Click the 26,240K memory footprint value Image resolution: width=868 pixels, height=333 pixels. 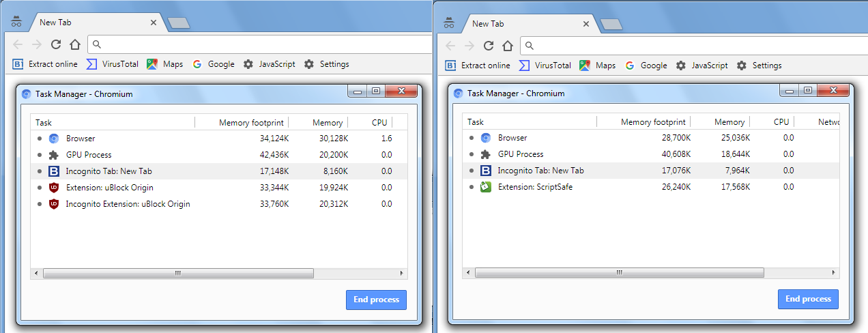(x=676, y=187)
